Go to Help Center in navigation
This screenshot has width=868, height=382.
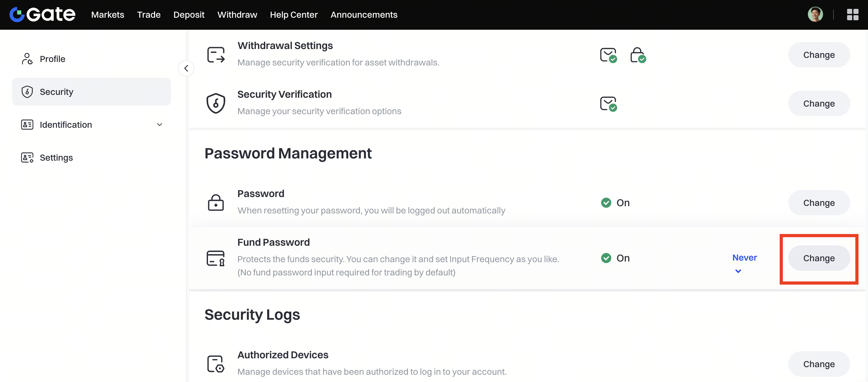(293, 15)
